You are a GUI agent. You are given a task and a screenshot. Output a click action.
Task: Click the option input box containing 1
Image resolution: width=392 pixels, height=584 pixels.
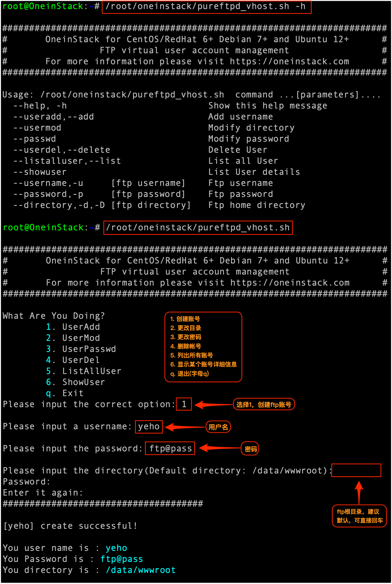pyautogui.click(x=184, y=404)
